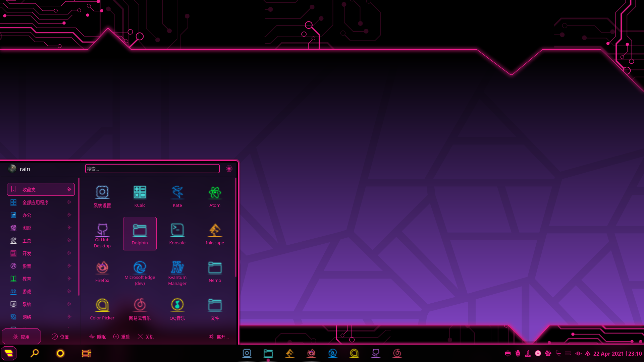The image size is (644, 362).
Task: Open the 系统 system category
Action: 41,304
